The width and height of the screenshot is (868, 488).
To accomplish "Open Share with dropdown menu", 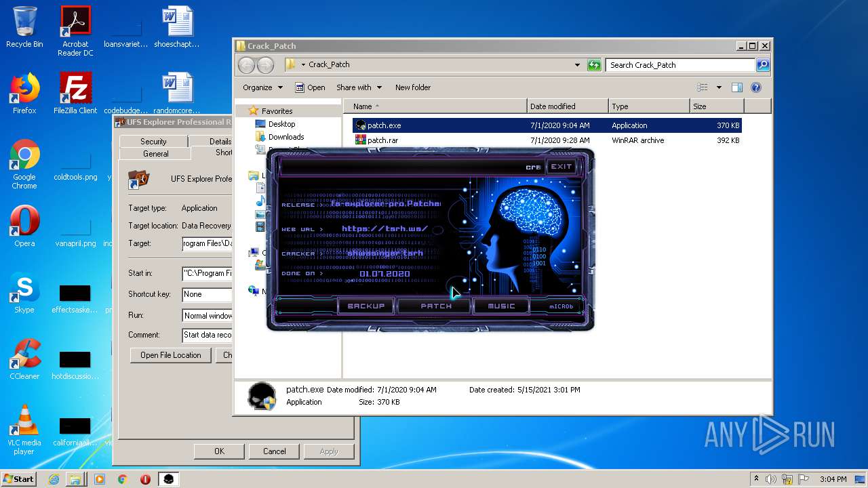I will [x=359, y=87].
